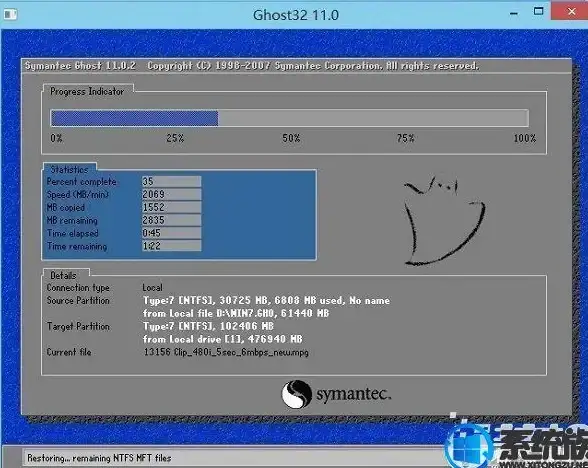Minimize the Ghost32 11.0 window
588x468 pixels.
(x=514, y=14)
